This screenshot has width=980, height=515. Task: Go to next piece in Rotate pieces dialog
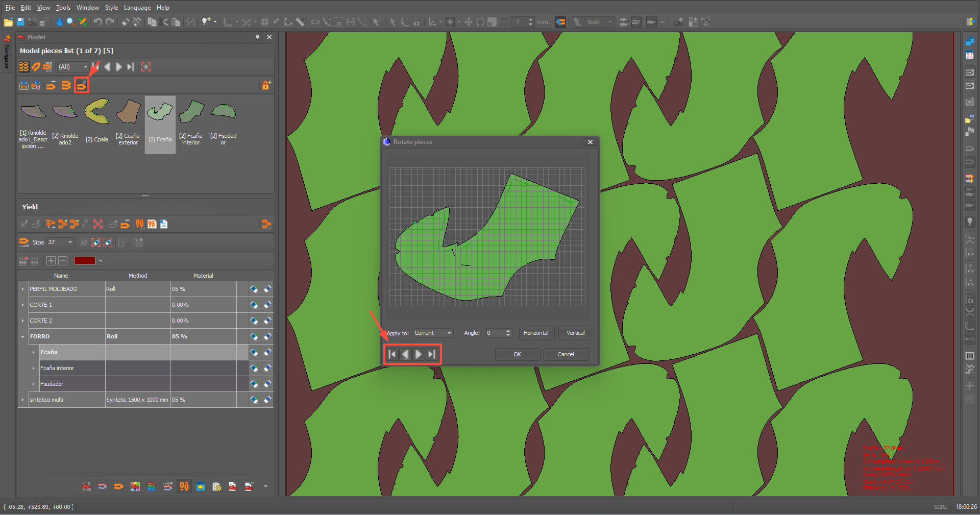[x=419, y=354]
